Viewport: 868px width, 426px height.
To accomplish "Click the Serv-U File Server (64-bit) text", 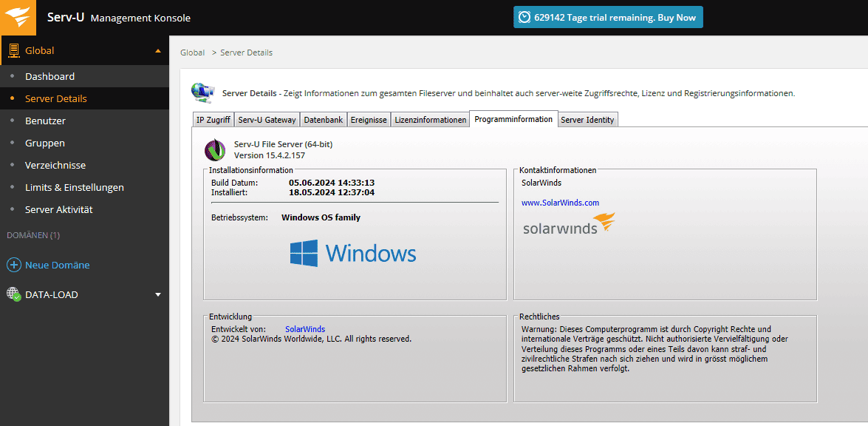I will 284,144.
